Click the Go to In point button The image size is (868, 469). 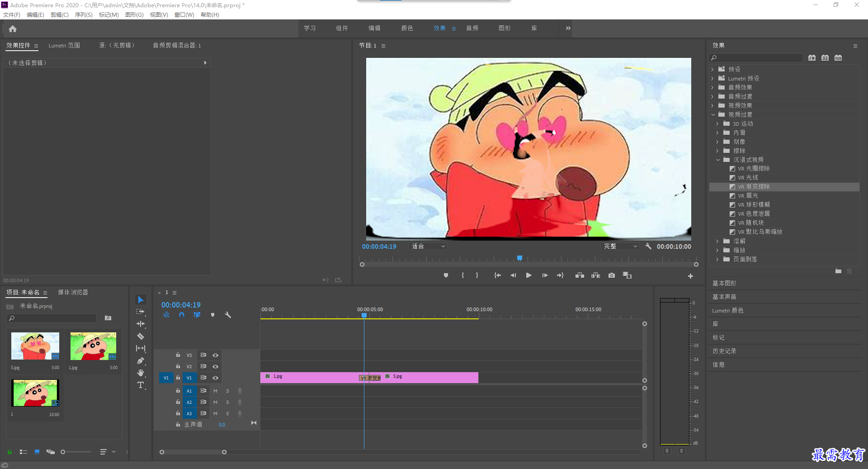pos(497,275)
